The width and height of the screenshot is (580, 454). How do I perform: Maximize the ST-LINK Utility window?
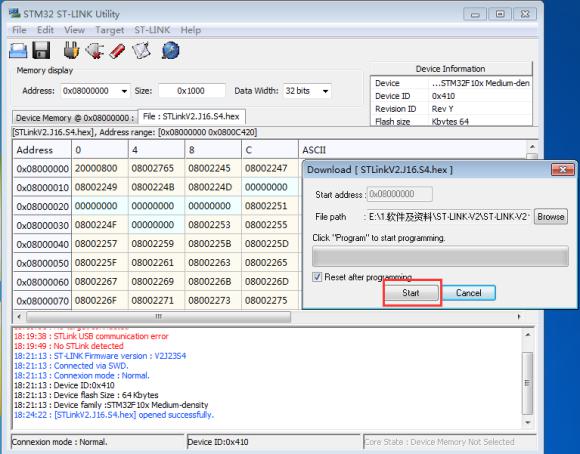click(500, 14)
